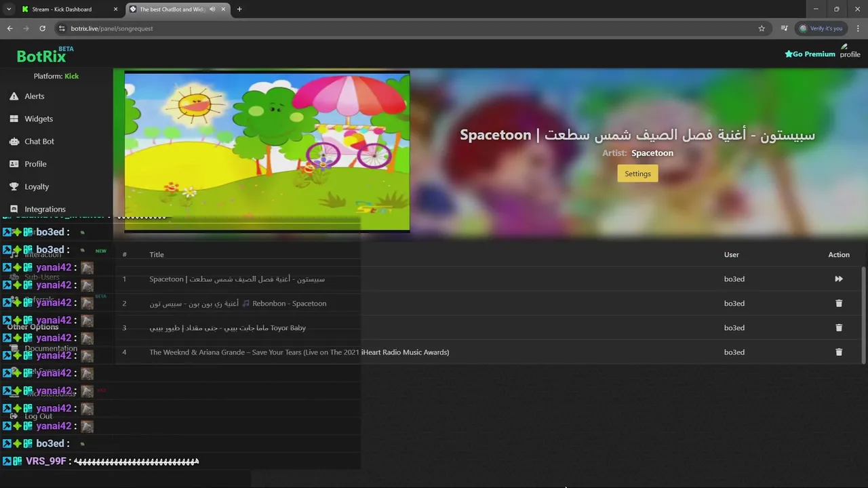Open the tab search dropdown arrow
The image size is (868, 488).
(9, 9)
